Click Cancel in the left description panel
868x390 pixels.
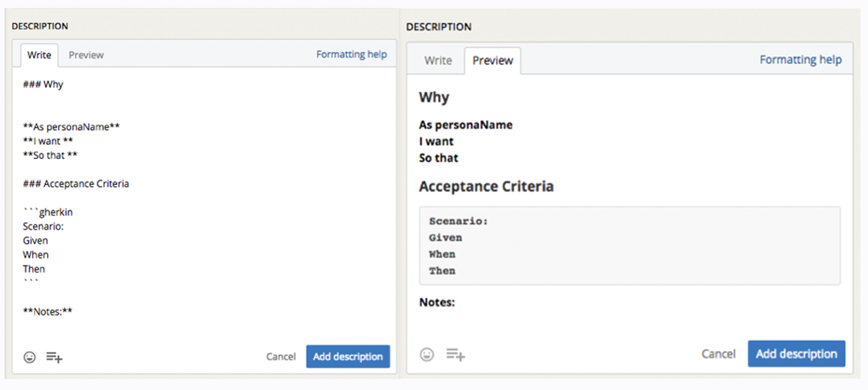tap(281, 356)
